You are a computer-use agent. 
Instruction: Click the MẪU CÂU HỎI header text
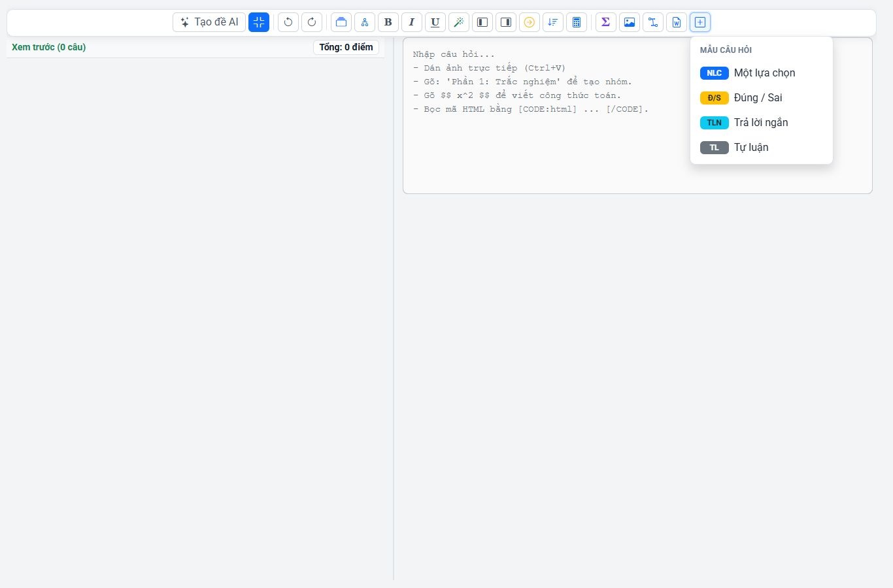click(x=726, y=50)
